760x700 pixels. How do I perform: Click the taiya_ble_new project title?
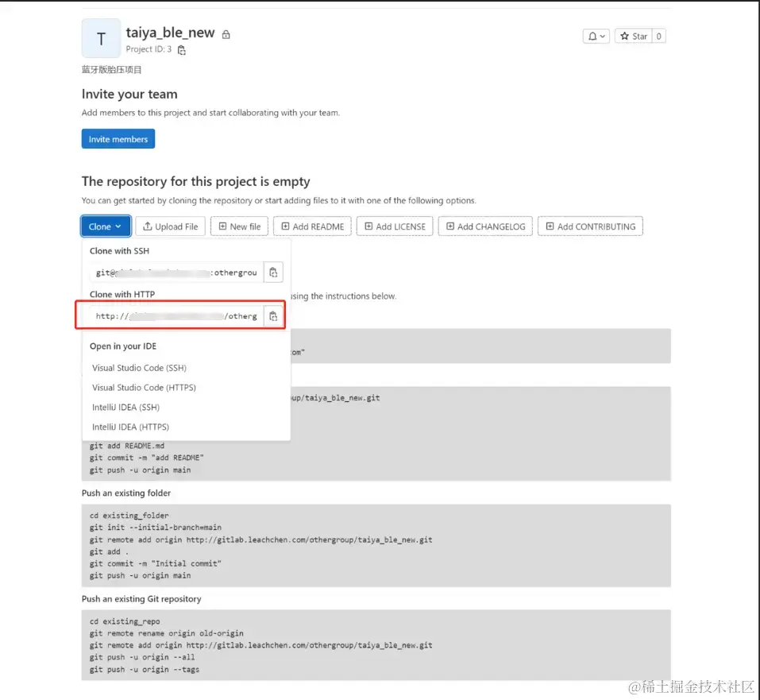coord(170,33)
